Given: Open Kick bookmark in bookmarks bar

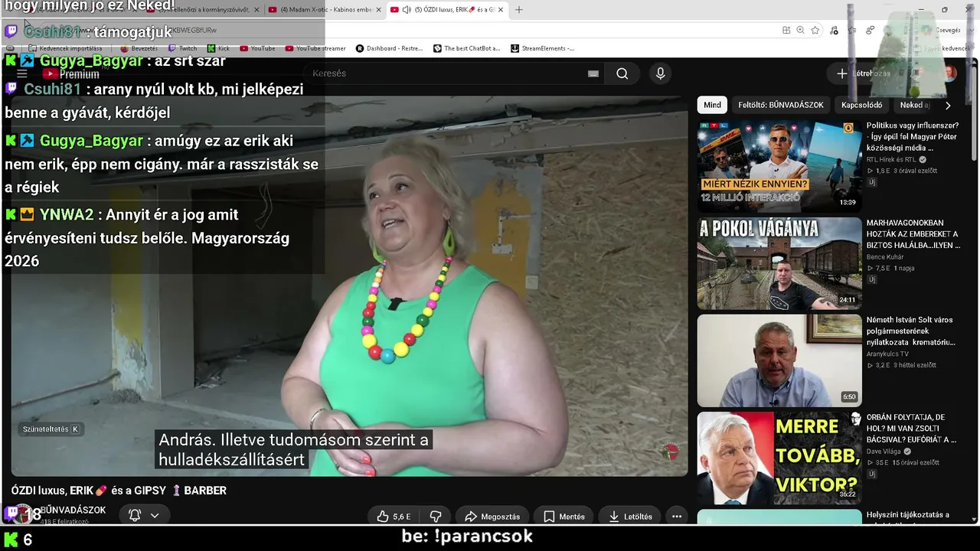Looking at the screenshot, I should [219, 48].
